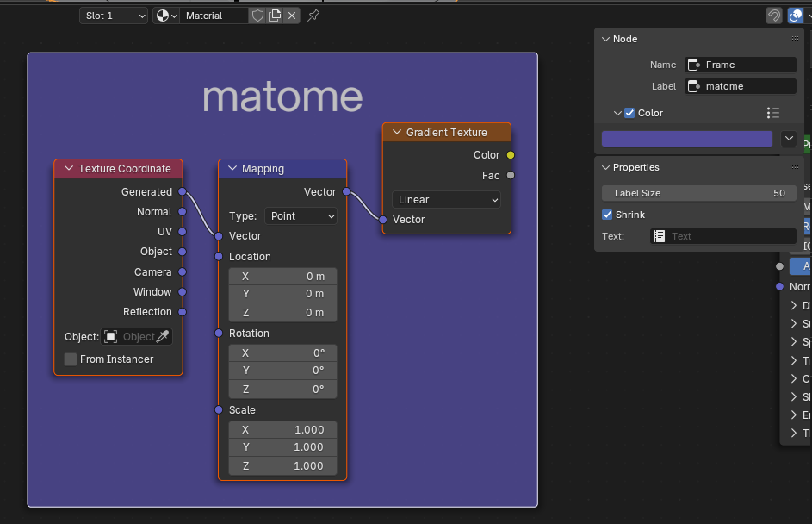Click the Rotation X field showing 0°
812x524 pixels.
tap(282, 353)
